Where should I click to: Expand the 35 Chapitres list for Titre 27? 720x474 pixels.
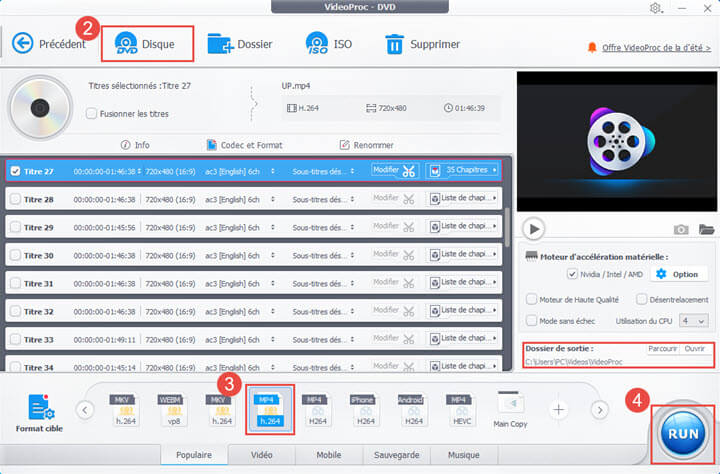pyautogui.click(x=463, y=171)
